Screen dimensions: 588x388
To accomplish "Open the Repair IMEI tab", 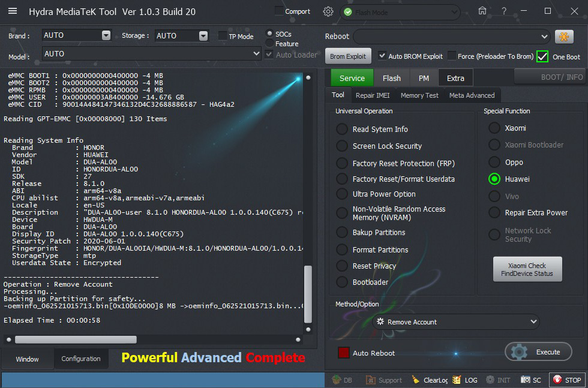I will tap(372, 95).
